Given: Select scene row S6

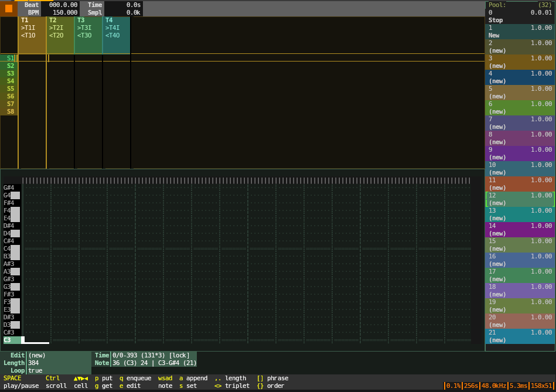Looking at the screenshot, I should [9, 96].
